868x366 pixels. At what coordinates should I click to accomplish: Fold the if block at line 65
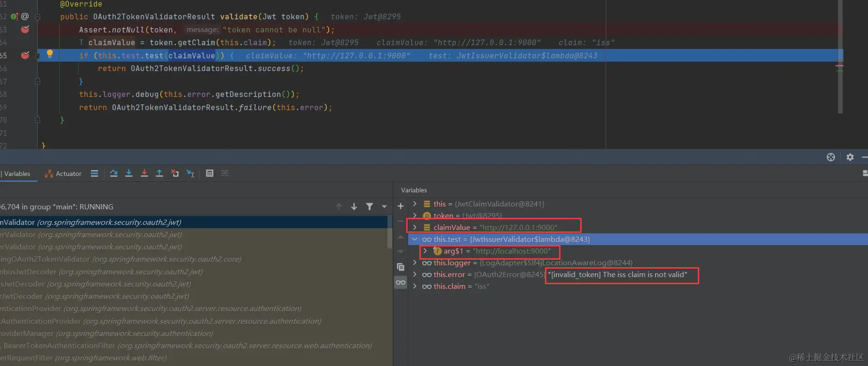pyautogui.click(x=38, y=56)
